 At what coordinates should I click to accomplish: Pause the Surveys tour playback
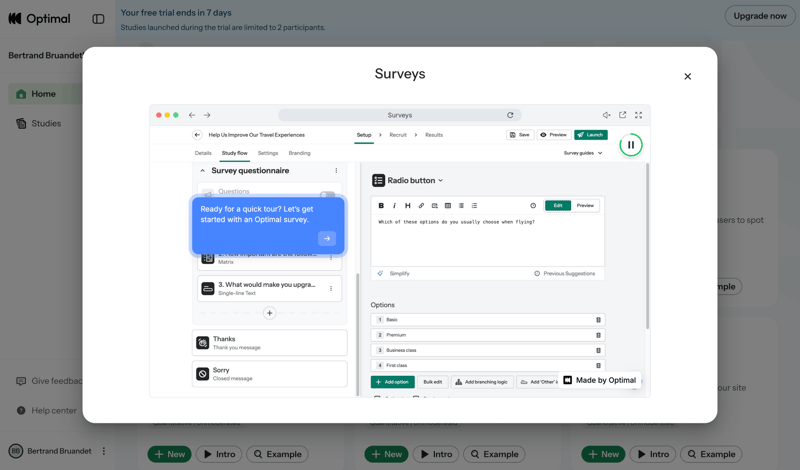coord(631,145)
